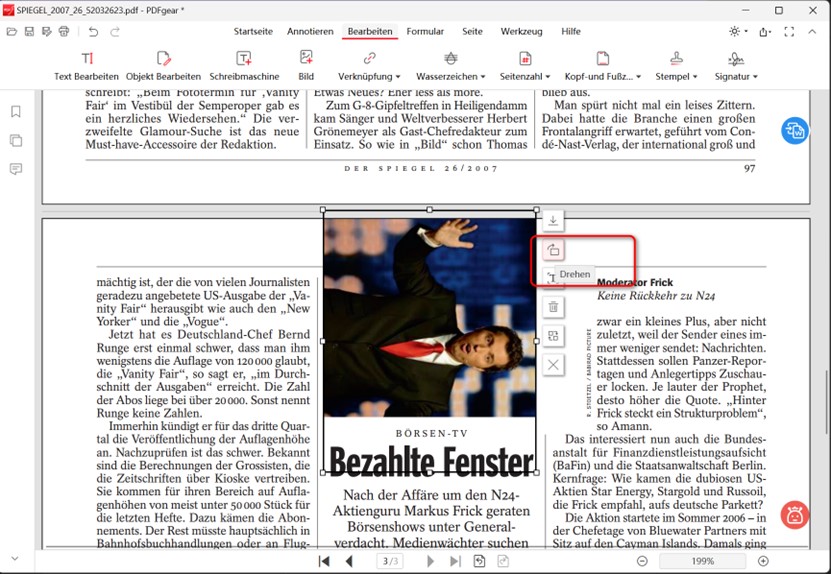Click the greyed-out next-view page icon
This screenshot has height=574, width=831.
click(x=503, y=561)
